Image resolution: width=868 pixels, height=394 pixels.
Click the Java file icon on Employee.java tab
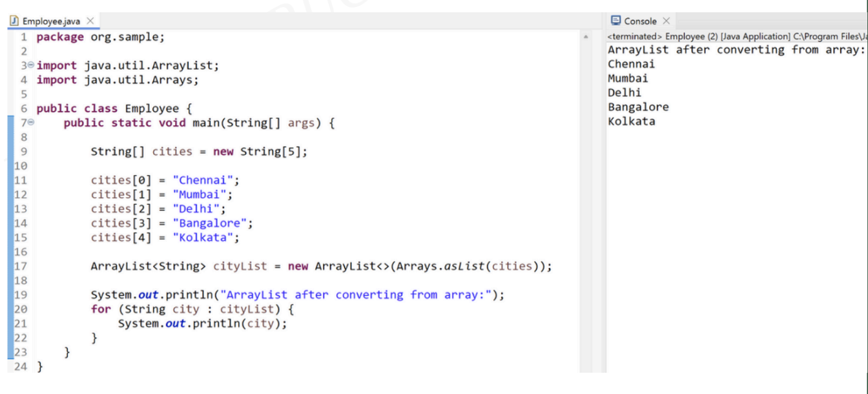click(x=14, y=21)
